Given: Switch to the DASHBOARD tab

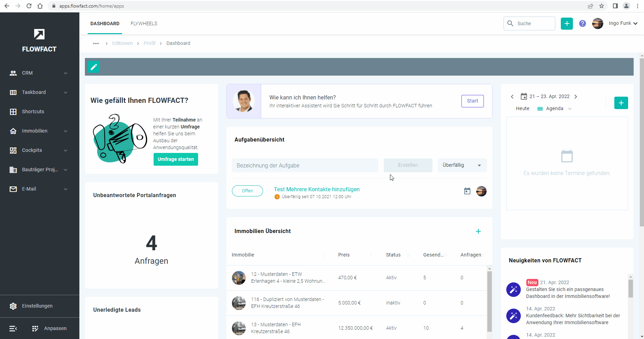Looking at the screenshot, I should (105, 23).
